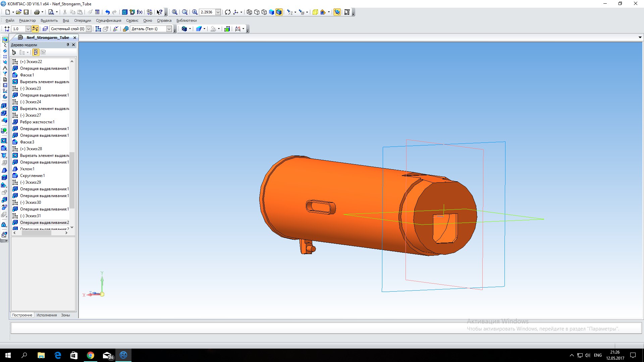
Task: Expand the model tree display options arrow
Action: click(28, 52)
